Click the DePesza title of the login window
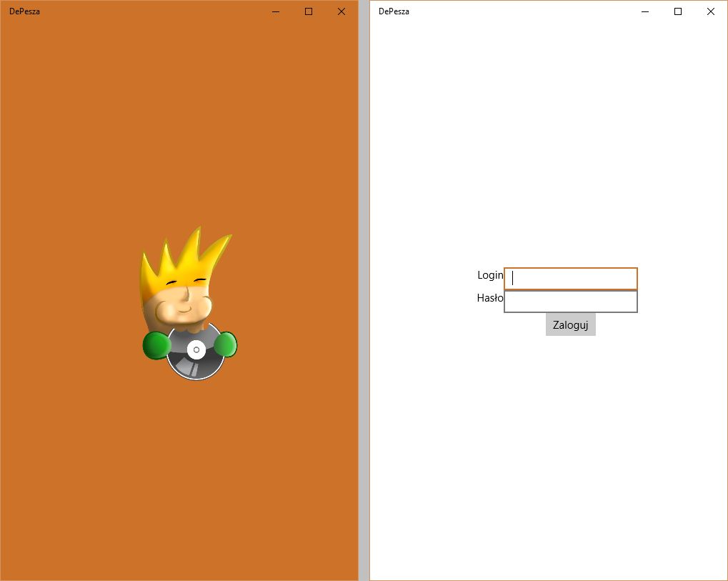The image size is (728, 581). point(394,11)
